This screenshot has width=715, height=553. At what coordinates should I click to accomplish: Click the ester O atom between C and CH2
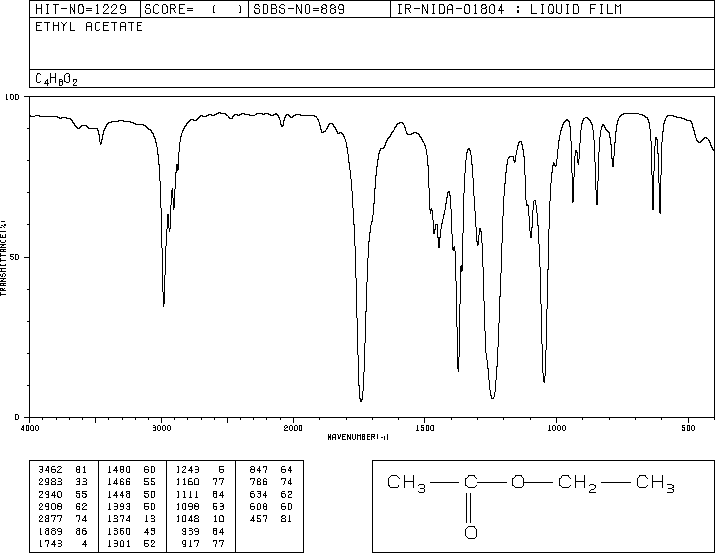(x=518, y=482)
